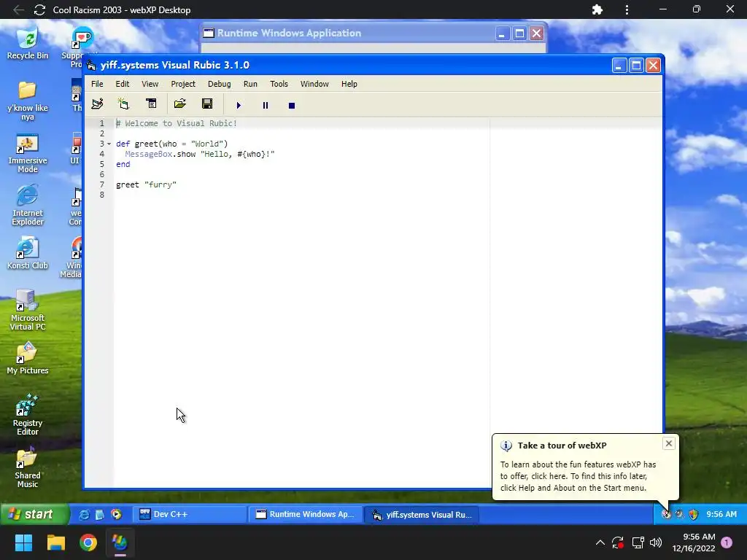Switch to Runtime Windows Application taskbar button

306,514
